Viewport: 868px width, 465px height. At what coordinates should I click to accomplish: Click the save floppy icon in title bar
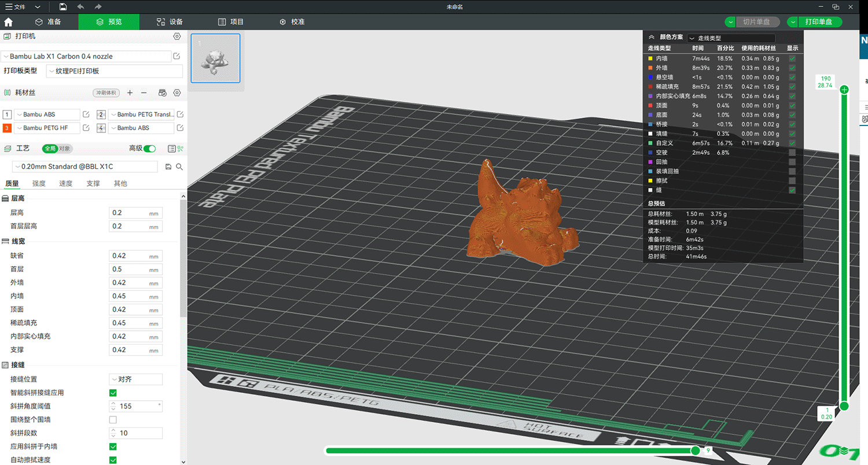tap(63, 6)
